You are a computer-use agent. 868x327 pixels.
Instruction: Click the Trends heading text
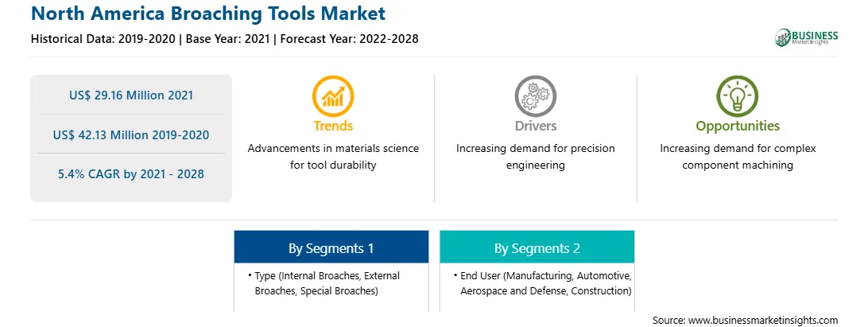pos(333,126)
